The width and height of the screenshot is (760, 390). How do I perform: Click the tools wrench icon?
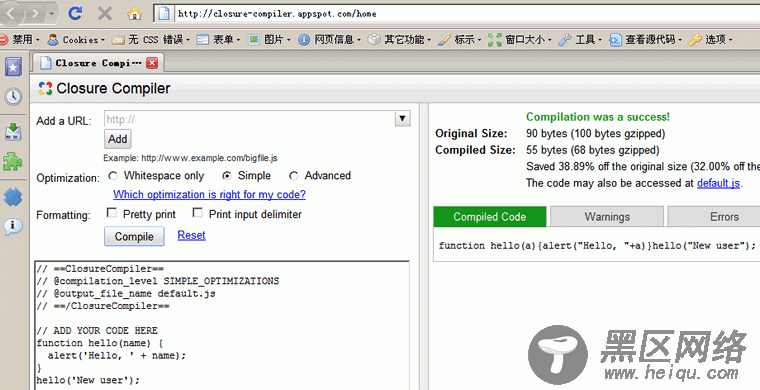[565, 40]
